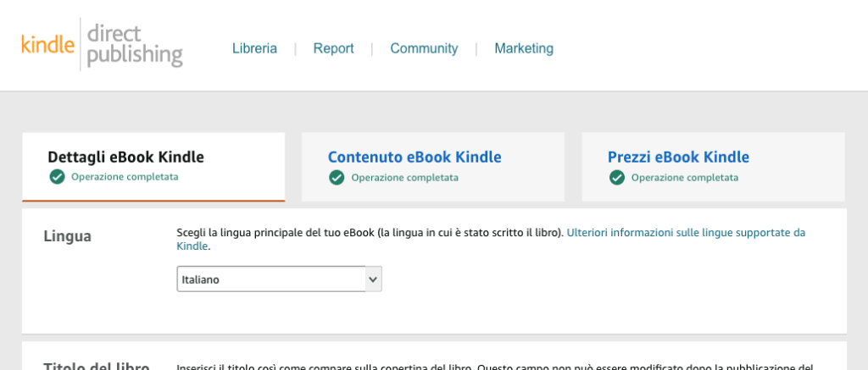This screenshot has height=370, width=868.
Task: Go to Community page
Action: [x=424, y=48]
